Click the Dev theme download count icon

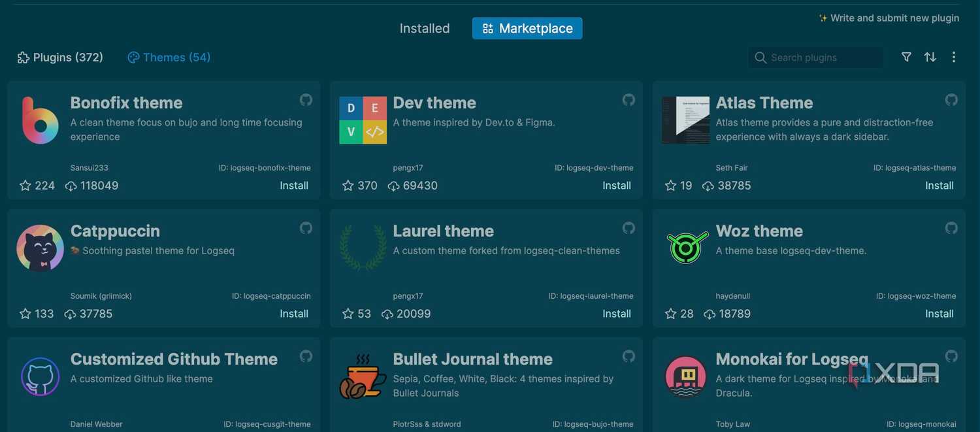point(393,186)
